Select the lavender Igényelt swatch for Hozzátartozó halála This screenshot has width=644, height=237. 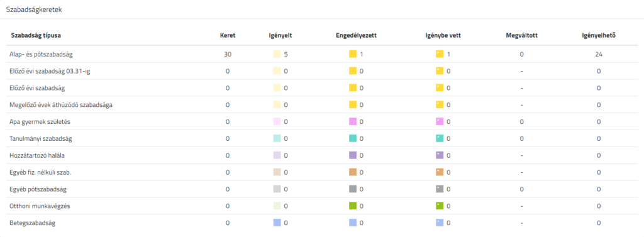click(x=277, y=156)
